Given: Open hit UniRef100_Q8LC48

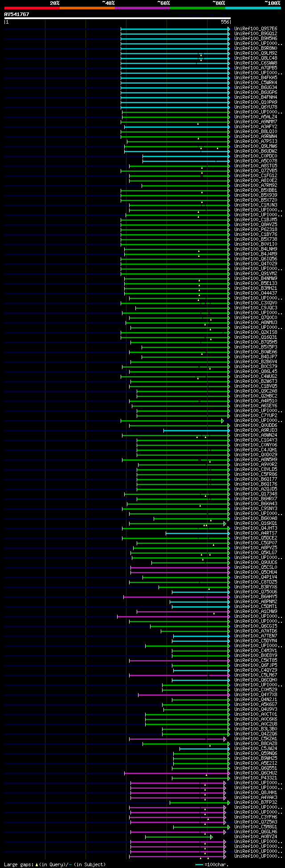Looking at the screenshot, I should click(256, 58).
